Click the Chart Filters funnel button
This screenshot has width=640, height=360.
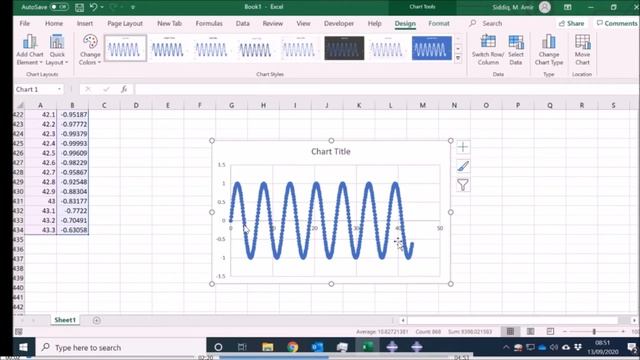pos(463,185)
